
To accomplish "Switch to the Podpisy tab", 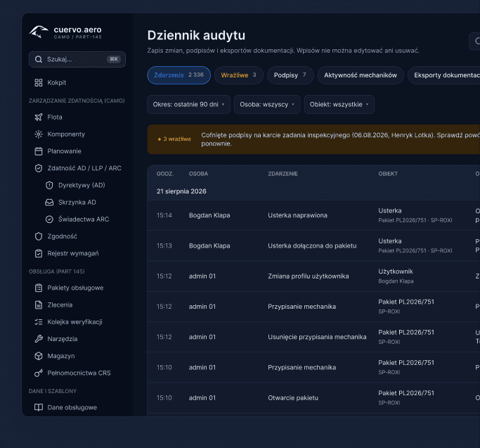I will [290, 75].
